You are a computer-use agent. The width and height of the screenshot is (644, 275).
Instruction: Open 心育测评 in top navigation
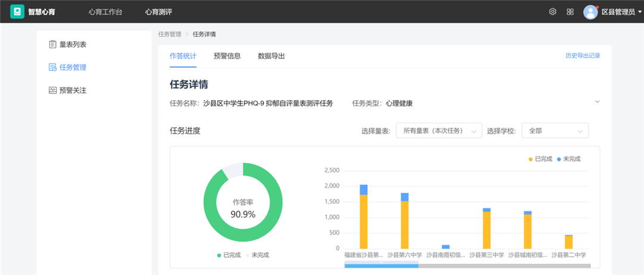click(159, 12)
